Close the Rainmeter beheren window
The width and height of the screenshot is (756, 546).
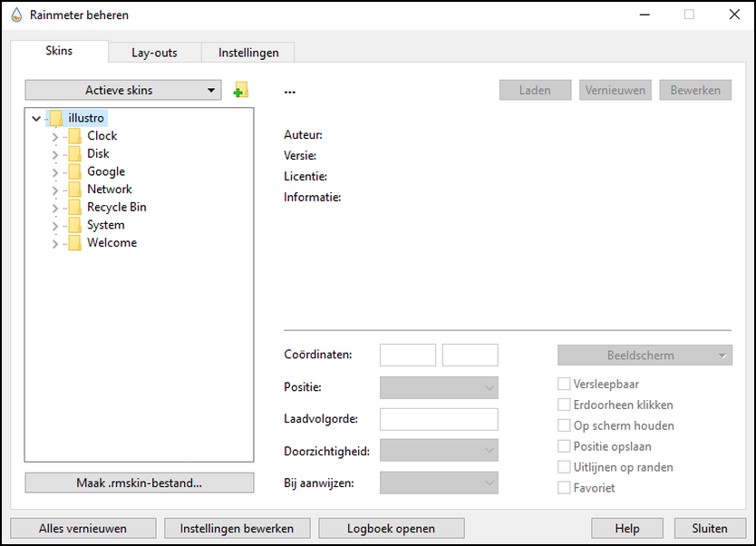734,15
